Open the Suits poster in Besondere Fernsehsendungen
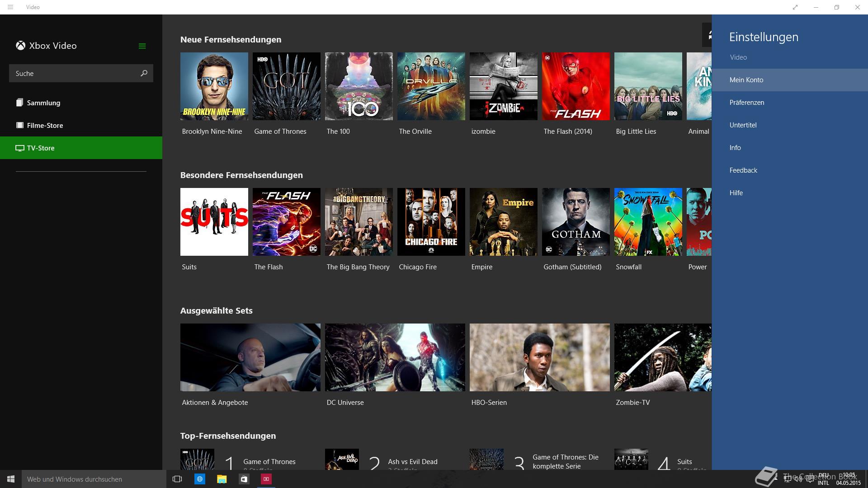 coord(214,222)
